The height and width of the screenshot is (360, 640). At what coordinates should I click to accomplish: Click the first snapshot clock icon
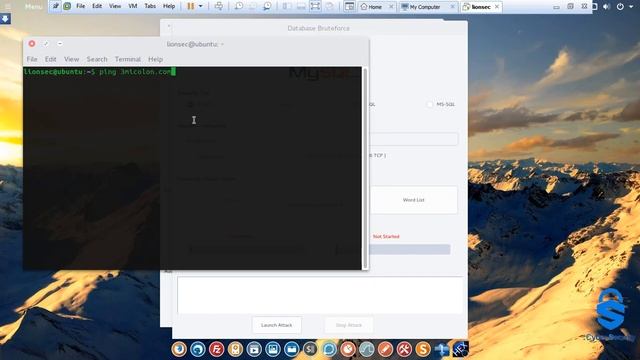pos(239,6)
